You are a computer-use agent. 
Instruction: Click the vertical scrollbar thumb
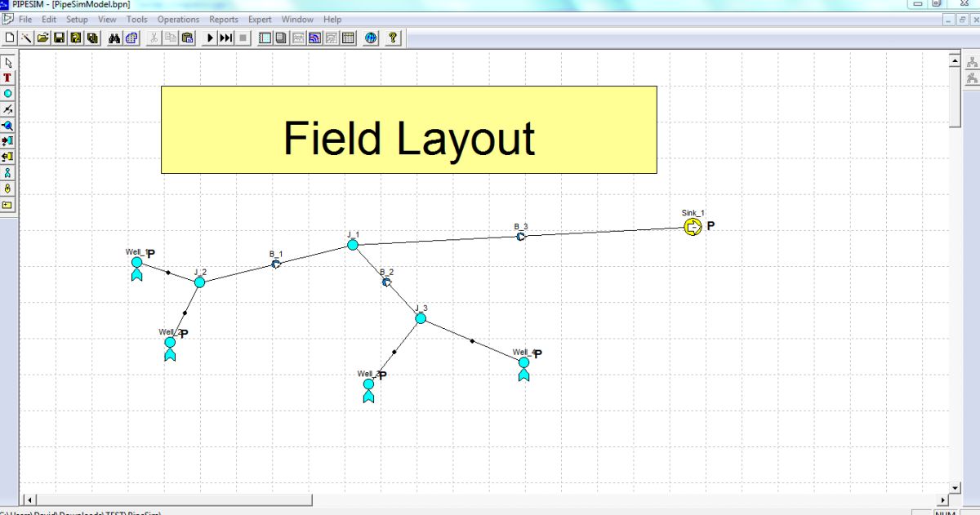tap(955, 96)
